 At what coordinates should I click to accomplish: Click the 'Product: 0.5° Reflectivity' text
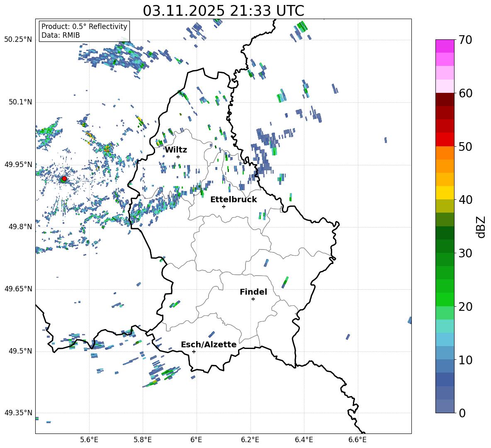[x=84, y=26]
